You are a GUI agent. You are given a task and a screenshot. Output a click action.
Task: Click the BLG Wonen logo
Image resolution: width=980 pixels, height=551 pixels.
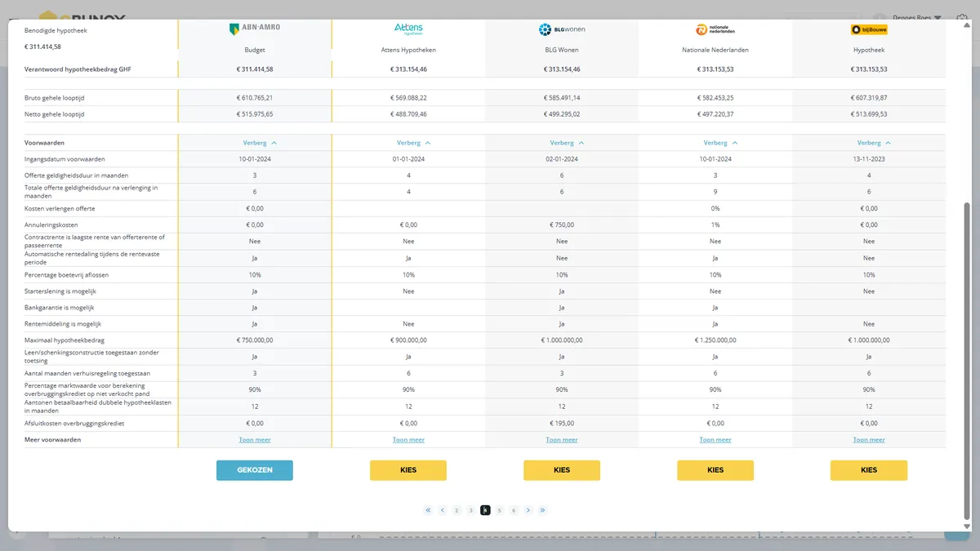coord(562,29)
